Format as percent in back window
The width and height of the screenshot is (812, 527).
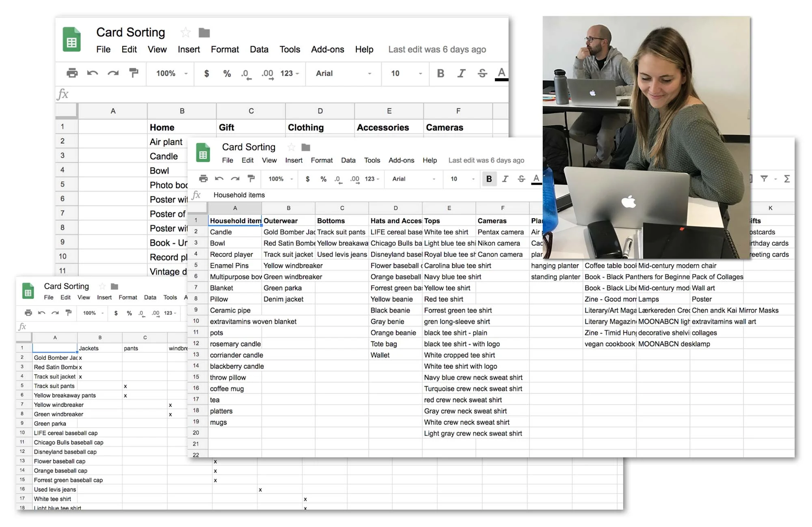point(227,73)
